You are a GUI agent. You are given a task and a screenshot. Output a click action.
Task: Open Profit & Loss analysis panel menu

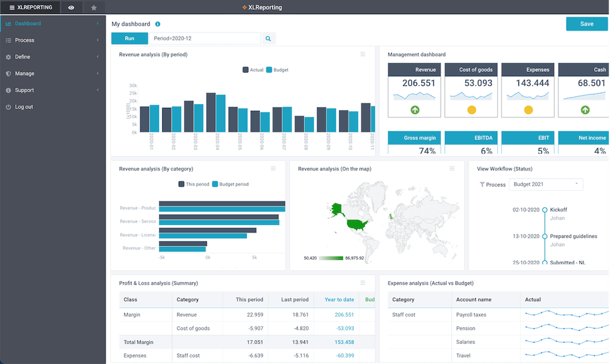(x=362, y=283)
